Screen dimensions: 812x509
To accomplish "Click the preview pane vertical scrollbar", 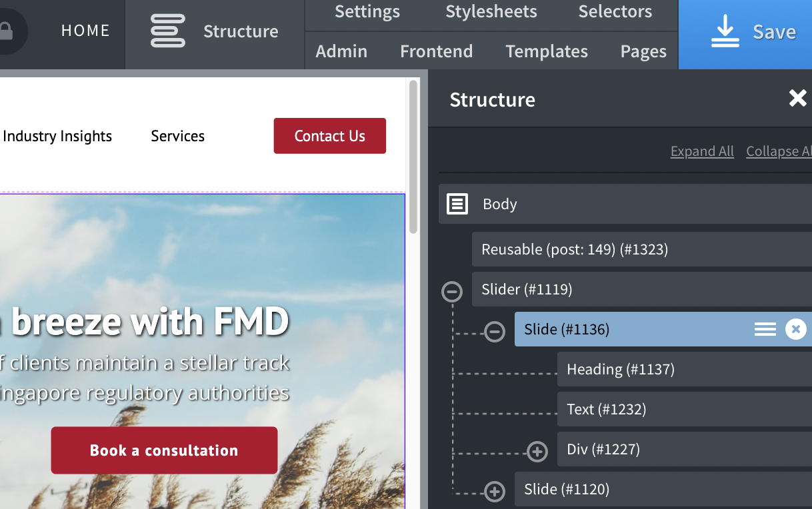I will tap(413, 157).
